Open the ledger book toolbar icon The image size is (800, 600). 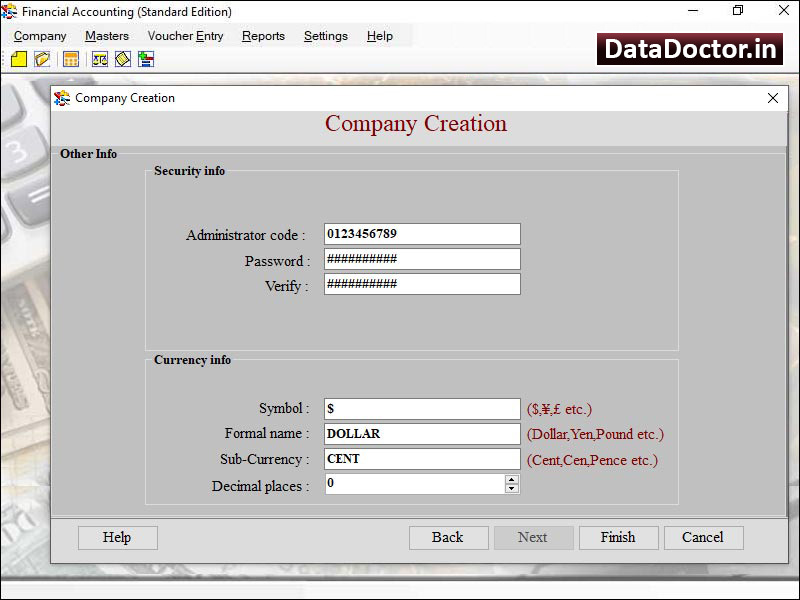click(122, 59)
